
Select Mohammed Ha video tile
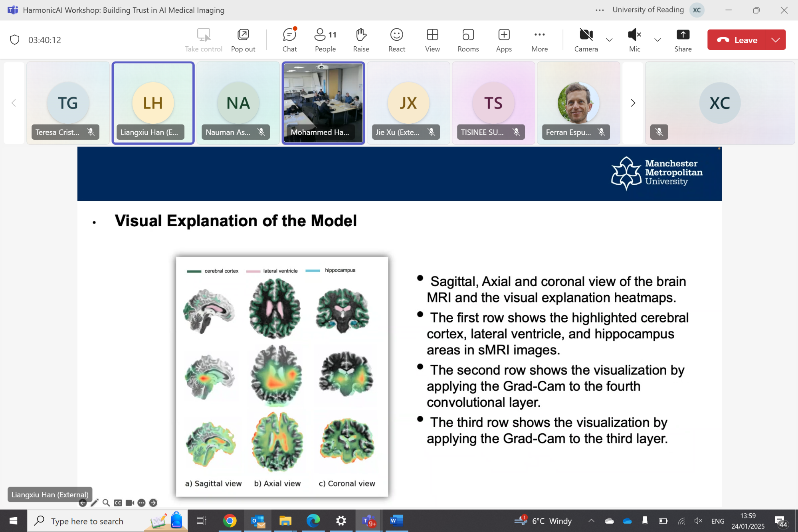coord(323,103)
